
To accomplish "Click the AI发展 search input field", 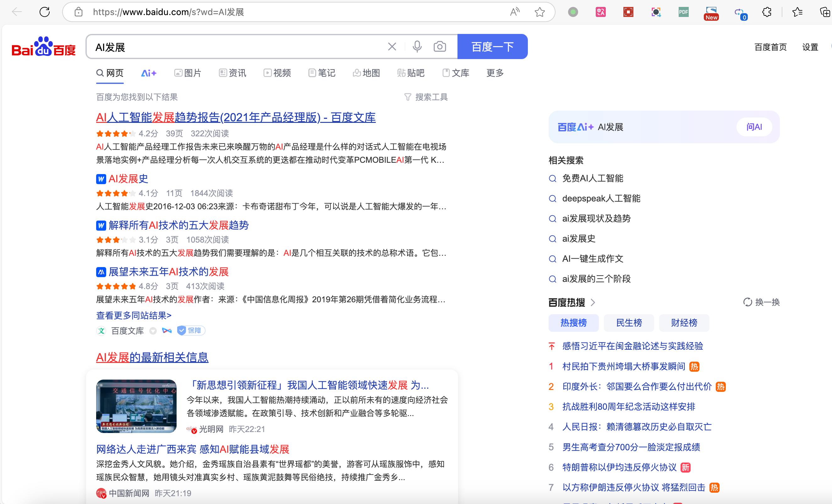I will pyautogui.click(x=236, y=47).
